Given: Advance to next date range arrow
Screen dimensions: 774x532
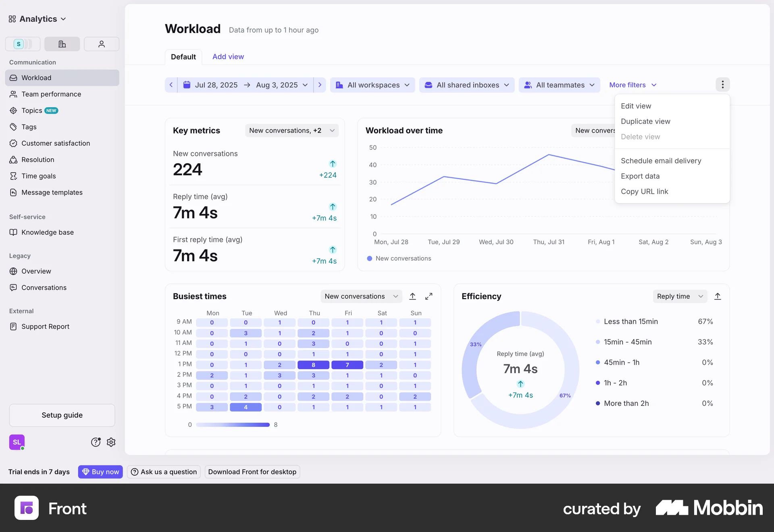Looking at the screenshot, I should pos(320,85).
